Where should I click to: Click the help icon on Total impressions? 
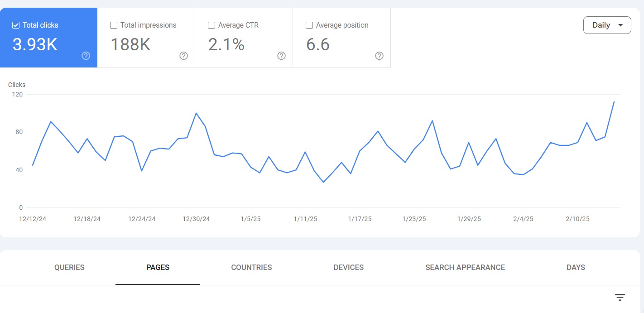tap(183, 56)
